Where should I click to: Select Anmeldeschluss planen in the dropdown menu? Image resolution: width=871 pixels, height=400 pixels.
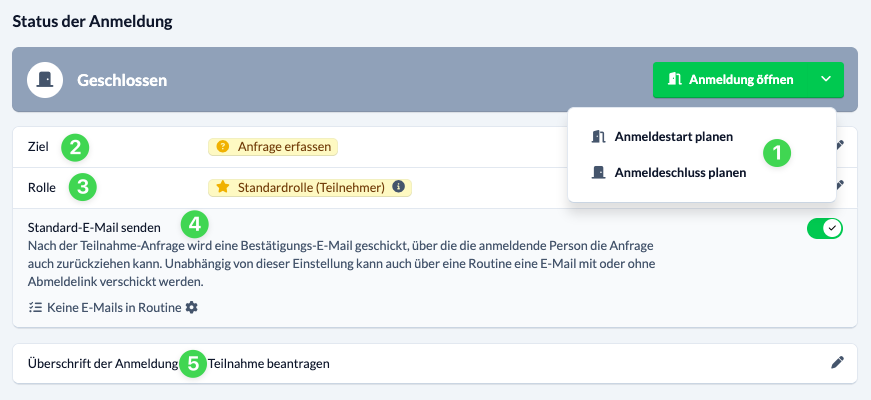point(679,172)
